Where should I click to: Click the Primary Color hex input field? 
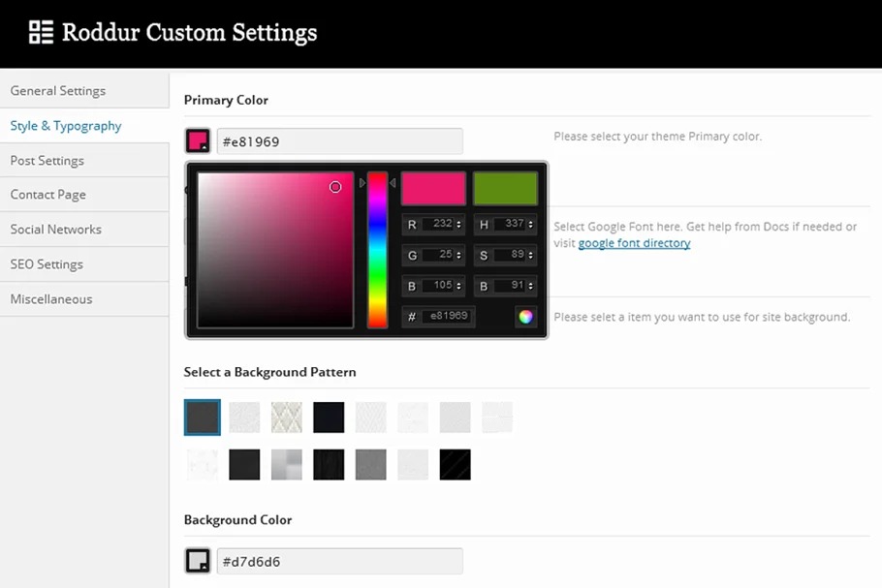[339, 141]
